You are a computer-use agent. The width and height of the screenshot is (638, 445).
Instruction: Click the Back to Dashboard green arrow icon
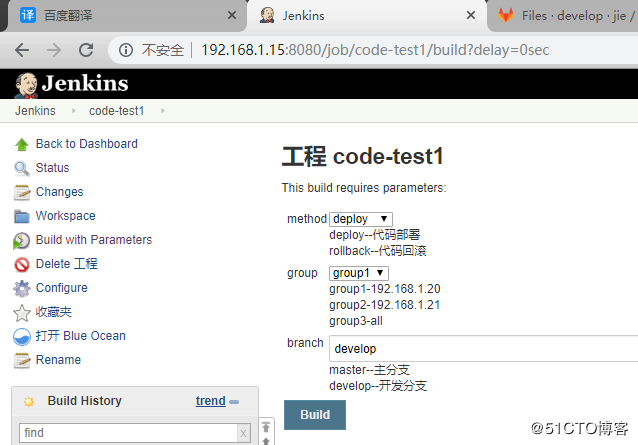click(22, 144)
